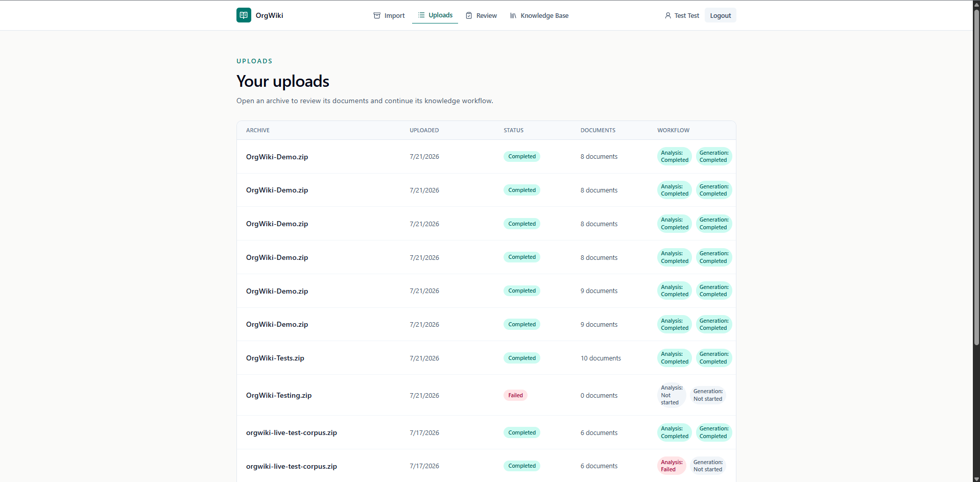Select the Failed status badge
The width and height of the screenshot is (980, 482).
[515, 395]
